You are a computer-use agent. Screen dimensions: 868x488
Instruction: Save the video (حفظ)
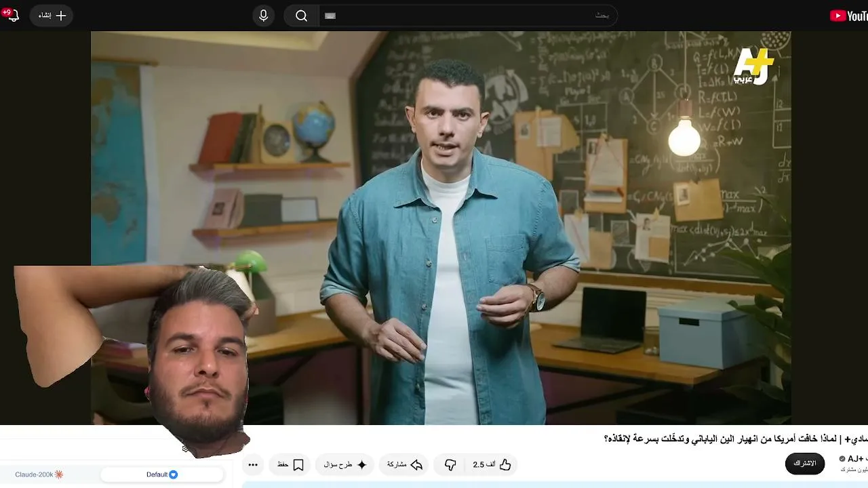[x=290, y=464]
